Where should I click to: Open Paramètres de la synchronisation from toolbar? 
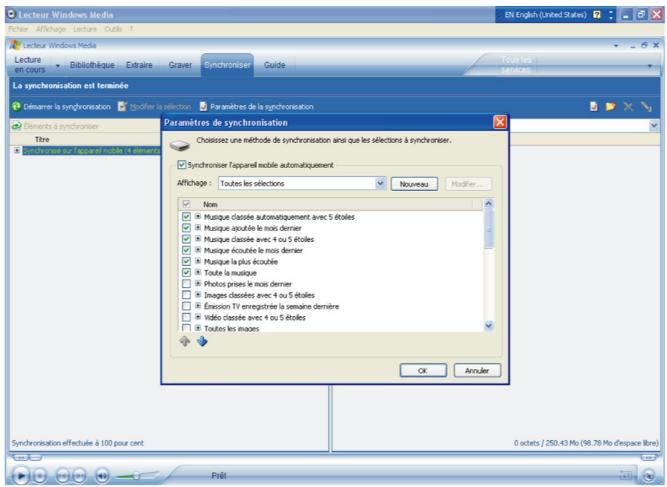[x=257, y=107]
